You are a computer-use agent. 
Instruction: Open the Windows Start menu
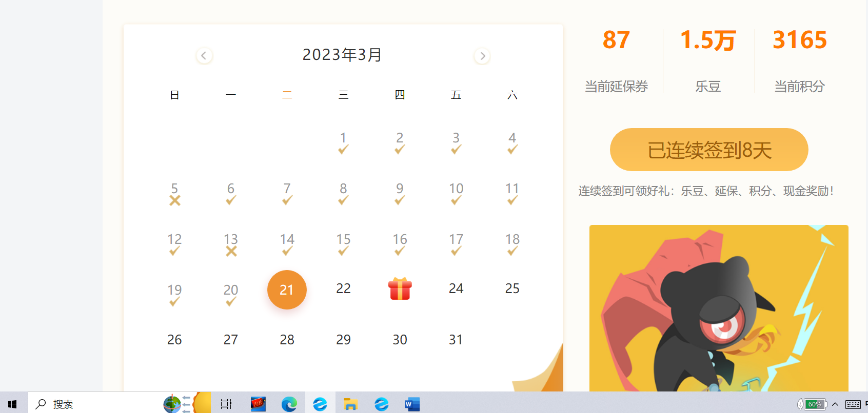[x=12, y=404]
